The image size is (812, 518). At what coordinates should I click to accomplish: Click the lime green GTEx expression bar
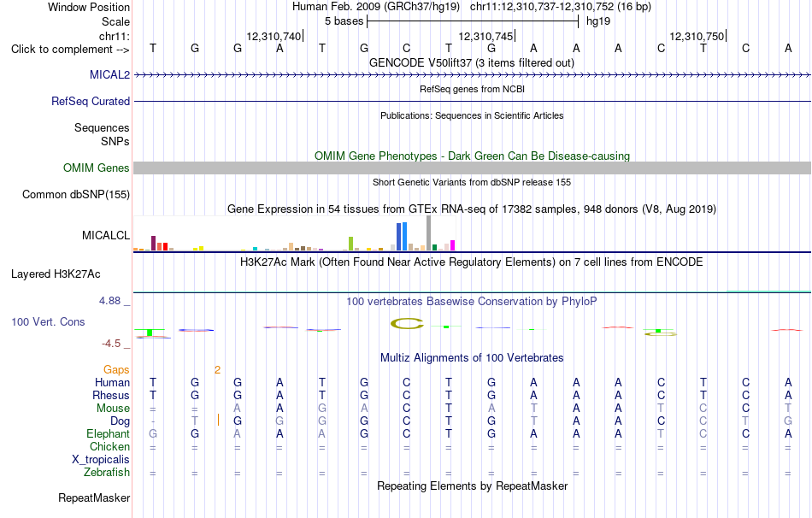(x=351, y=244)
